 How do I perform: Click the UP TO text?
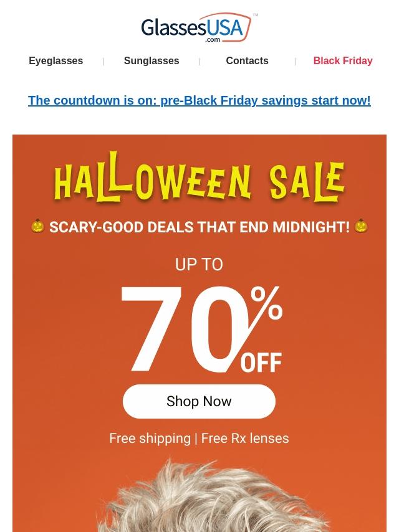(x=199, y=265)
